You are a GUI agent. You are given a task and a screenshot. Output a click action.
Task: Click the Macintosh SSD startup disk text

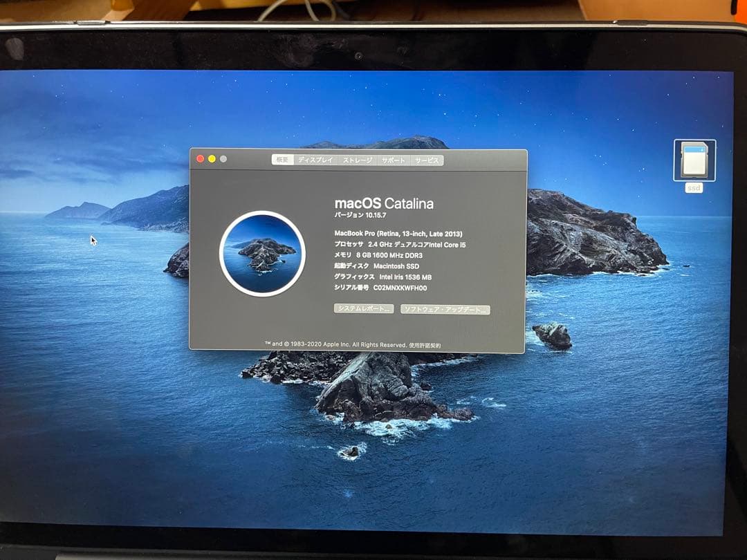(396, 266)
